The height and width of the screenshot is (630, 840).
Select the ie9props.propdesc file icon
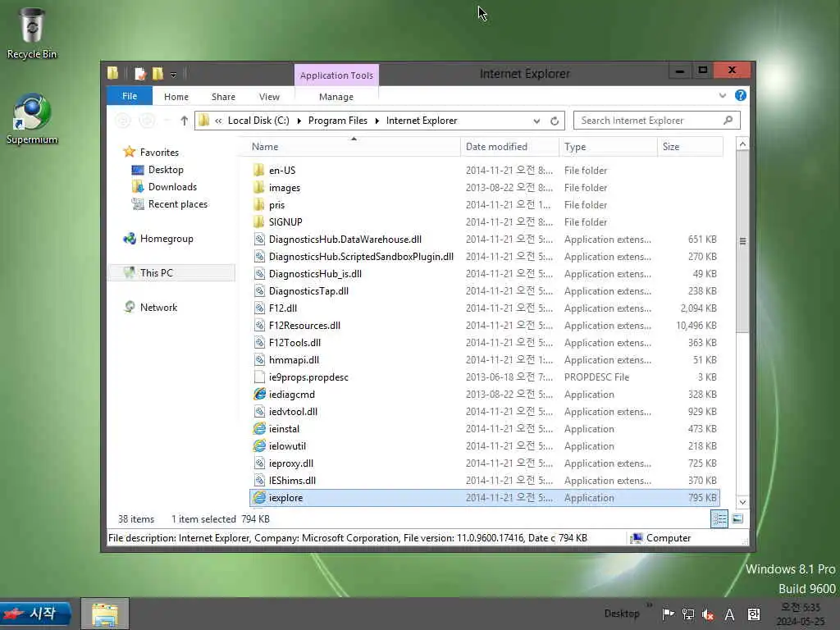(x=259, y=377)
